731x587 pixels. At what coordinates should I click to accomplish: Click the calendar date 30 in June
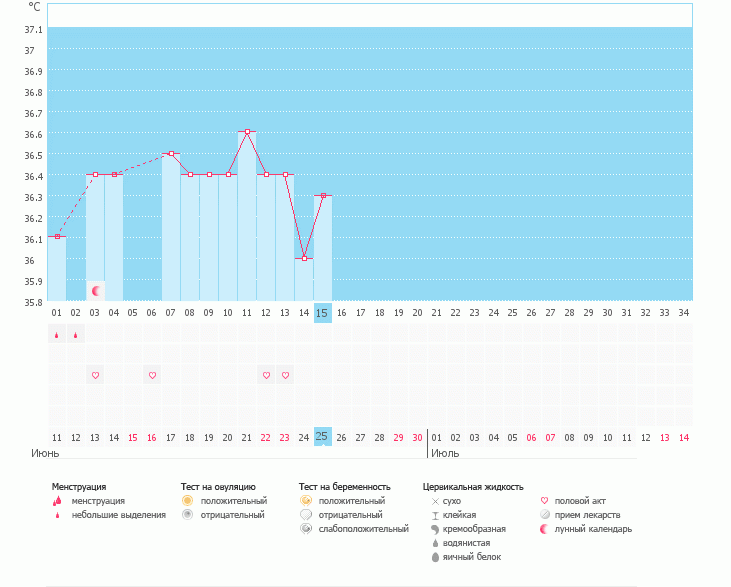point(417,438)
